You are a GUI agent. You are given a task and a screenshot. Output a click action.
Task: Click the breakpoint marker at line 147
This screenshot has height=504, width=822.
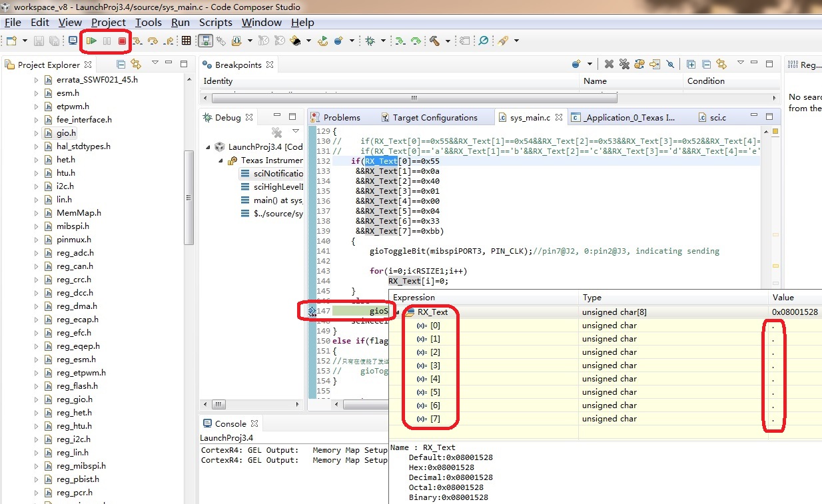(x=312, y=311)
